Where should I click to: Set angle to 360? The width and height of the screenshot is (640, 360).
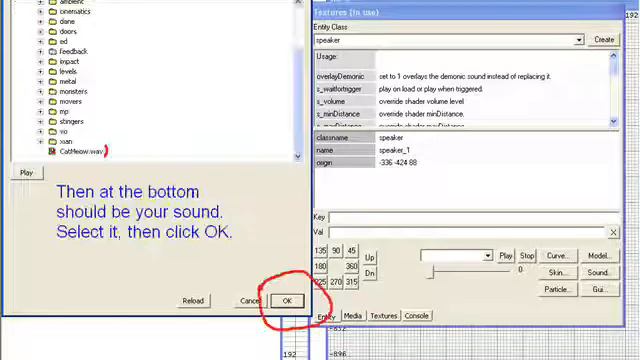[351, 267]
